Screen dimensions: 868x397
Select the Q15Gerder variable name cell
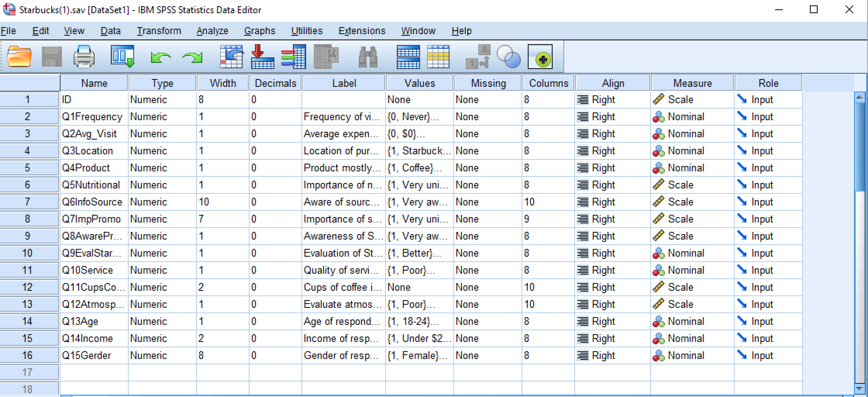click(94, 356)
